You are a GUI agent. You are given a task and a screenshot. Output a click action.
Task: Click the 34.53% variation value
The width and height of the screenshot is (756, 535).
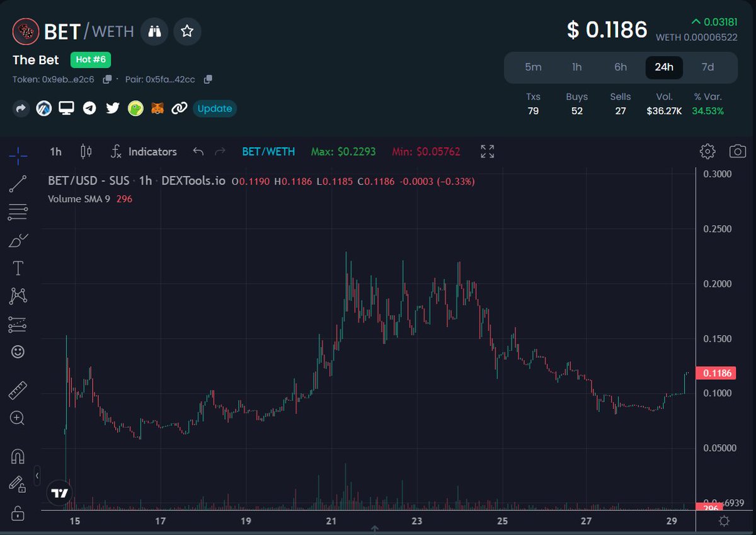point(707,111)
